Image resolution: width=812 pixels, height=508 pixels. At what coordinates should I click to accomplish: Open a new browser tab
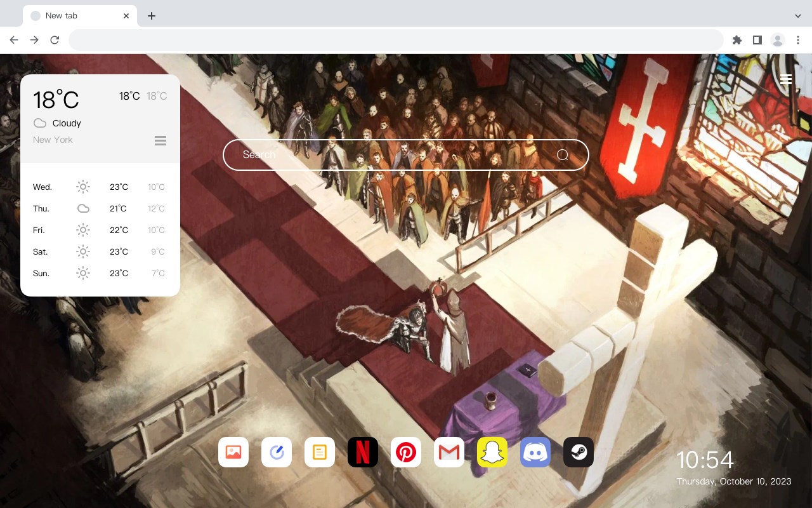point(151,16)
